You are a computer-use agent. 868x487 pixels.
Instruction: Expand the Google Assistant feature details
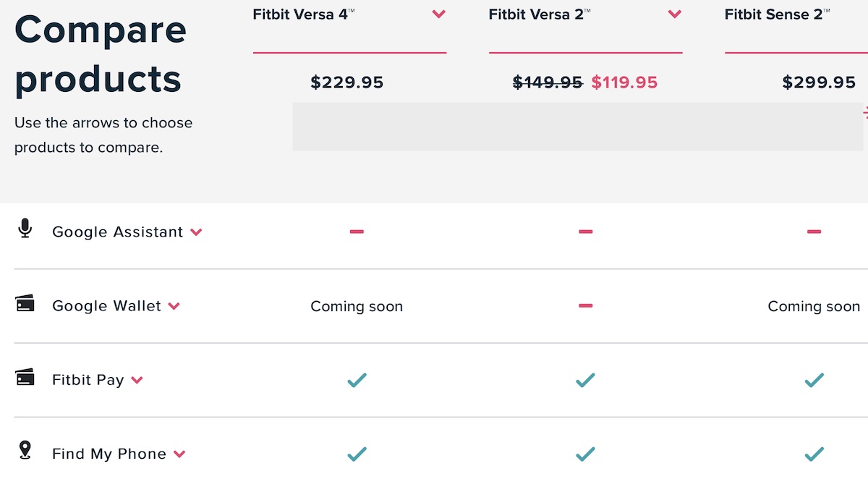coord(196,232)
